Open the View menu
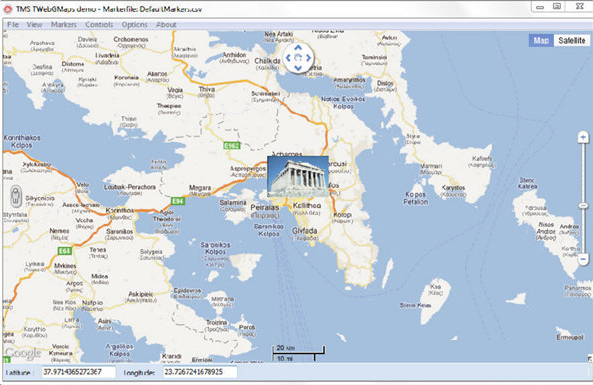Viewport: 593px width, 385px height. pyautogui.click(x=34, y=25)
